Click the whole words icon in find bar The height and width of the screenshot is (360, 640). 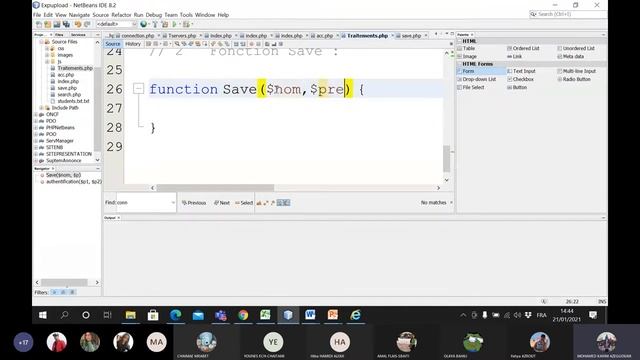click(266, 203)
